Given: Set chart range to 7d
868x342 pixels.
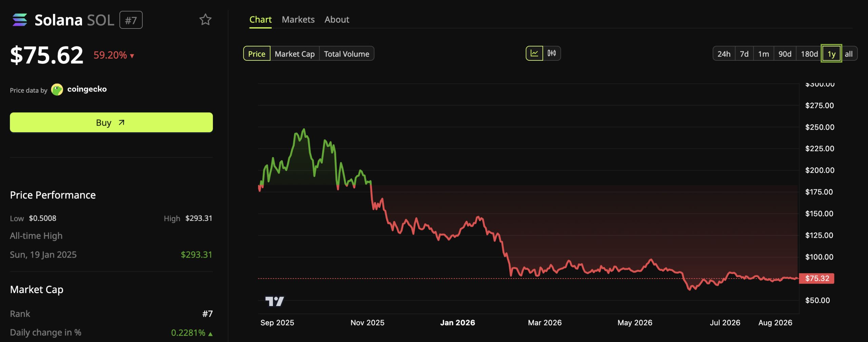Looking at the screenshot, I should 744,54.
